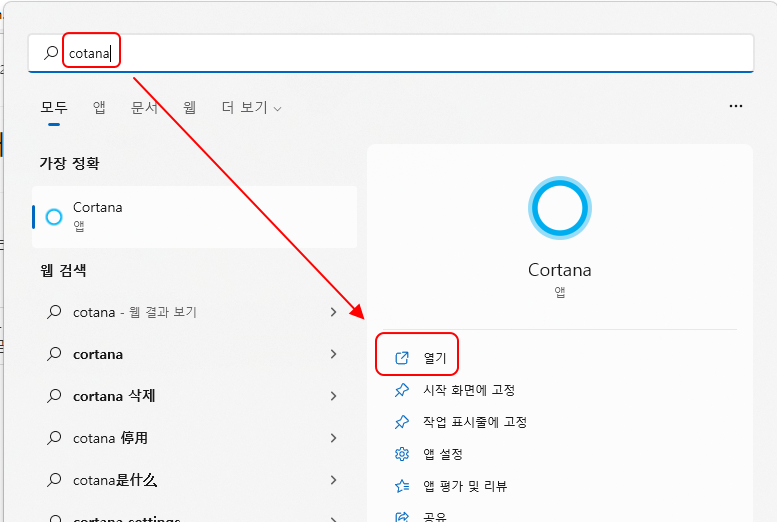Expand chevron next to cortana 삭제

coord(333,396)
